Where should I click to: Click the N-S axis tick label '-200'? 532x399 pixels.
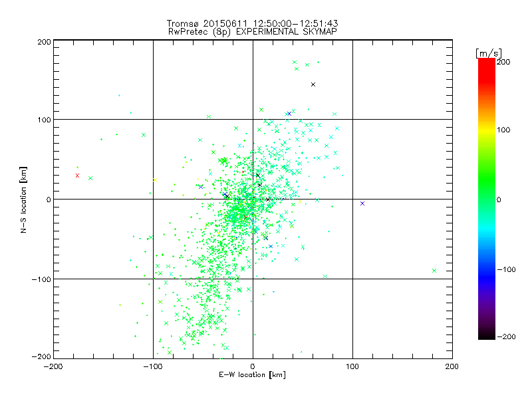(41, 357)
